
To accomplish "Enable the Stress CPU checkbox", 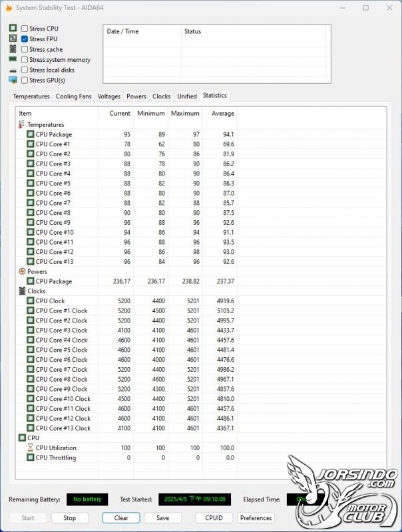I will click(25, 29).
